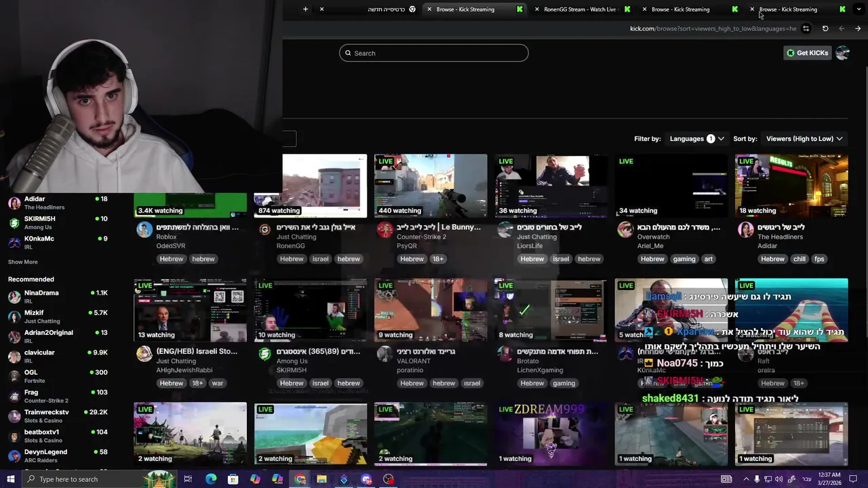Open clavicular in the Recommended sidebar
Viewport: 868px width, 488px height.
pyautogui.click(x=58, y=356)
